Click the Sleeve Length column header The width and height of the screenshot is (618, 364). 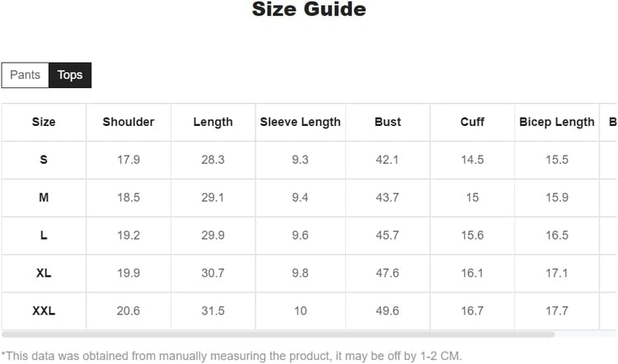pos(300,122)
